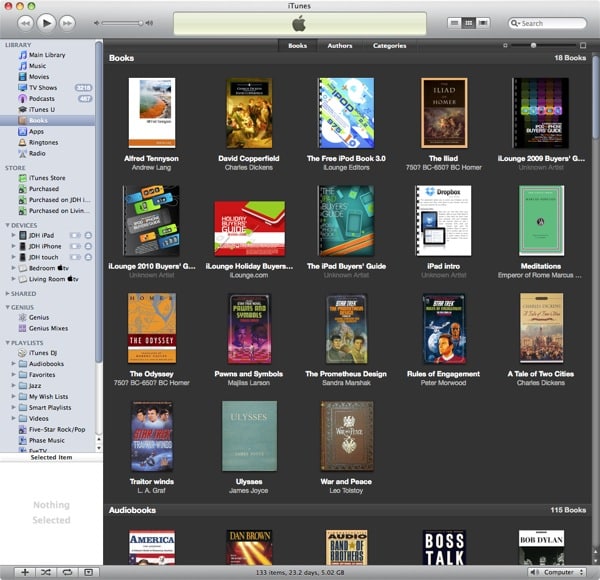Switch to the Categories tab

click(390, 46)
